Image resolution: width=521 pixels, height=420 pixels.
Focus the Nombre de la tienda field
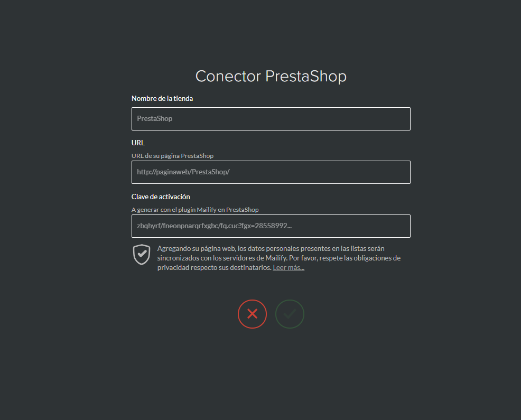click(271, 119)
